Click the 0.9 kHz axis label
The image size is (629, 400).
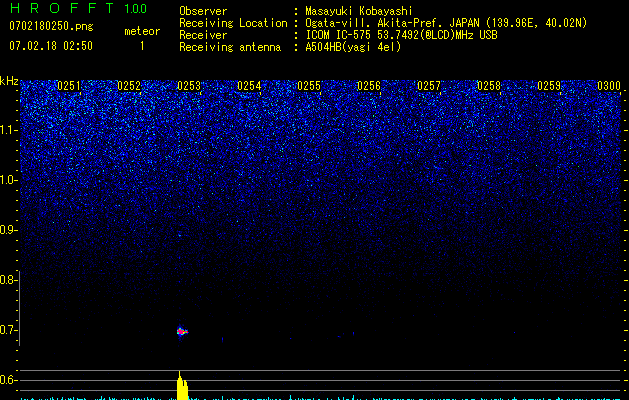tap(8, 230)
